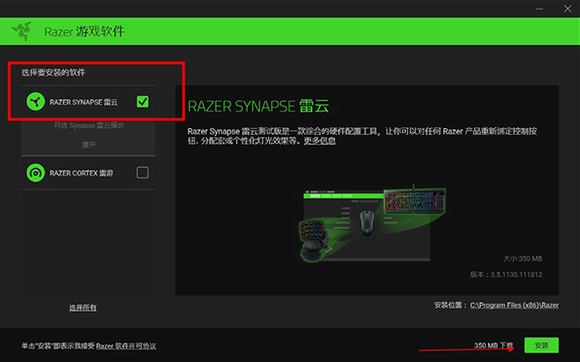
Task: Expand the optional Synapse modules via 展开
Action: [x=89, y=145]
